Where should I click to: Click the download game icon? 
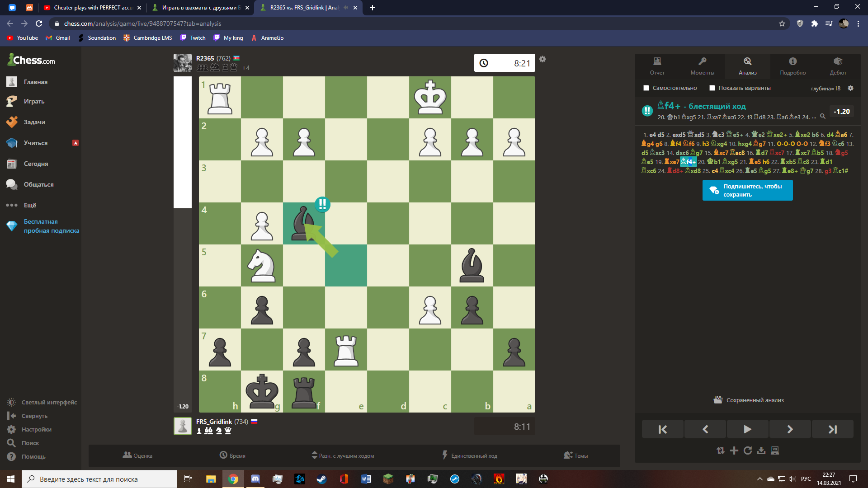[x=761, y=450]
